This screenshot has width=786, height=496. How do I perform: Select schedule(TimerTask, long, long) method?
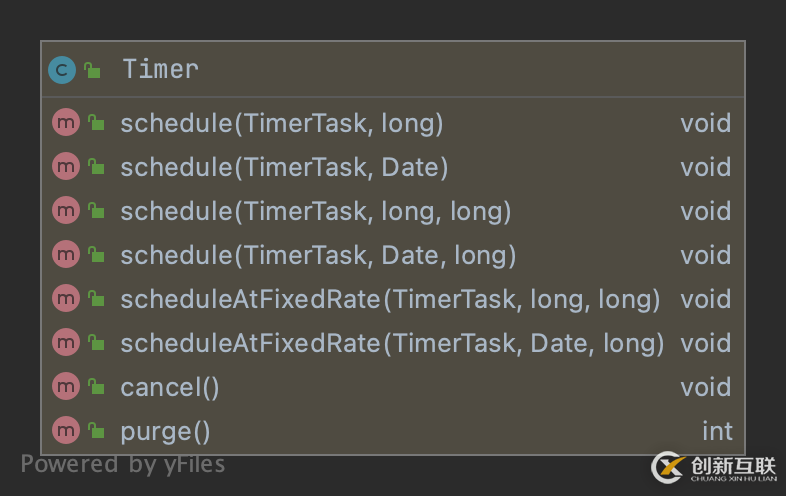393,211
